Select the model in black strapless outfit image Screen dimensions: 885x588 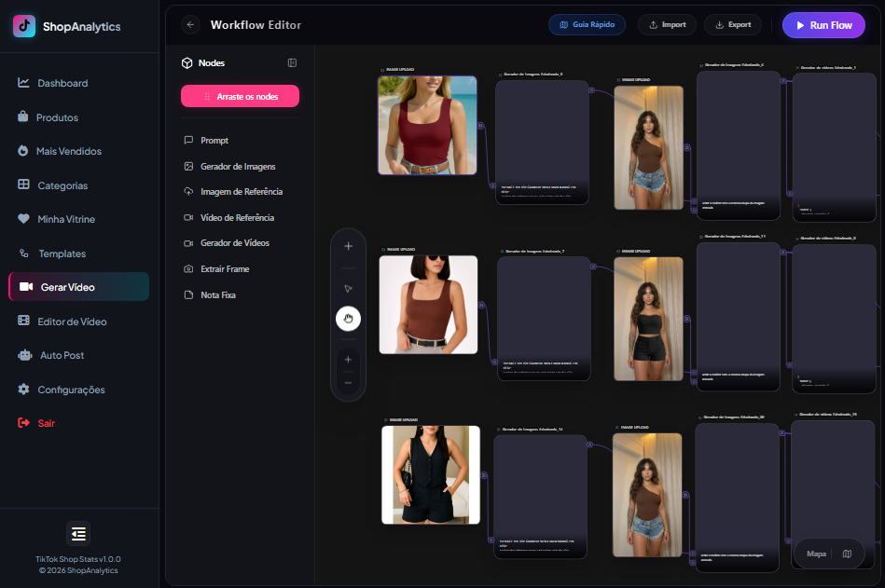click(648, 319)
